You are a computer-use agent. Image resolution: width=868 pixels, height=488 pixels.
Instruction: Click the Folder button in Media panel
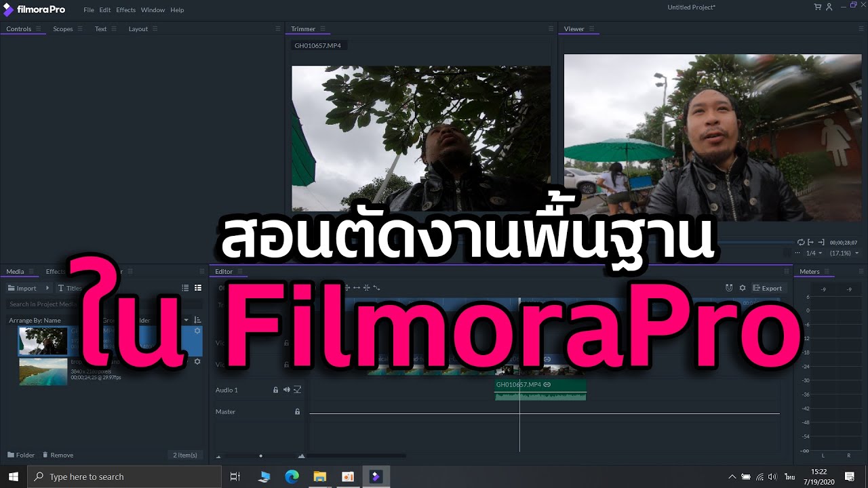21,455
